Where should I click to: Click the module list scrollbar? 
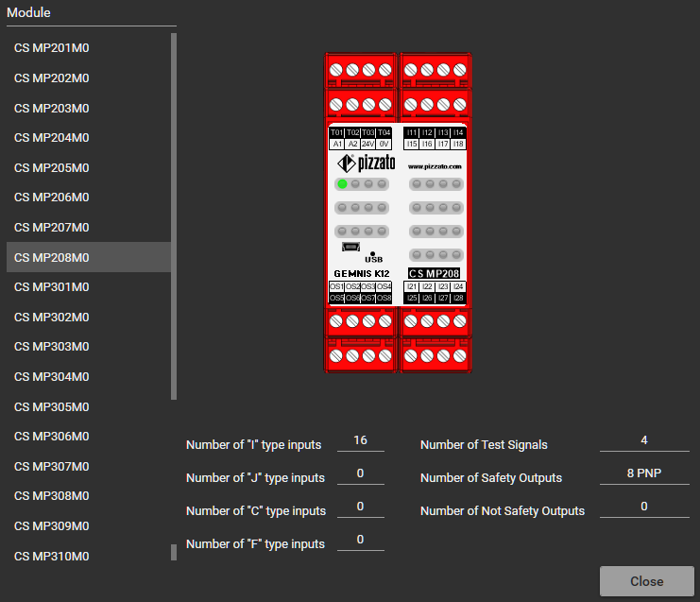pyautogui.click(x=174, y=215)
